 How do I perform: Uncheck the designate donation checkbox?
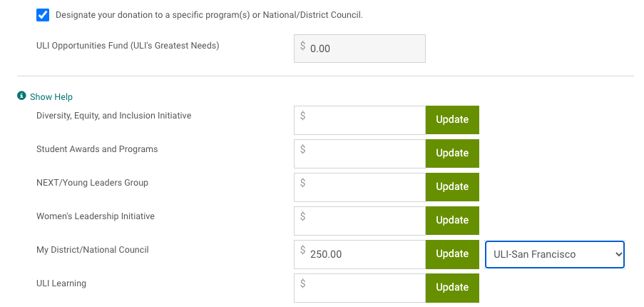point(43,15)
